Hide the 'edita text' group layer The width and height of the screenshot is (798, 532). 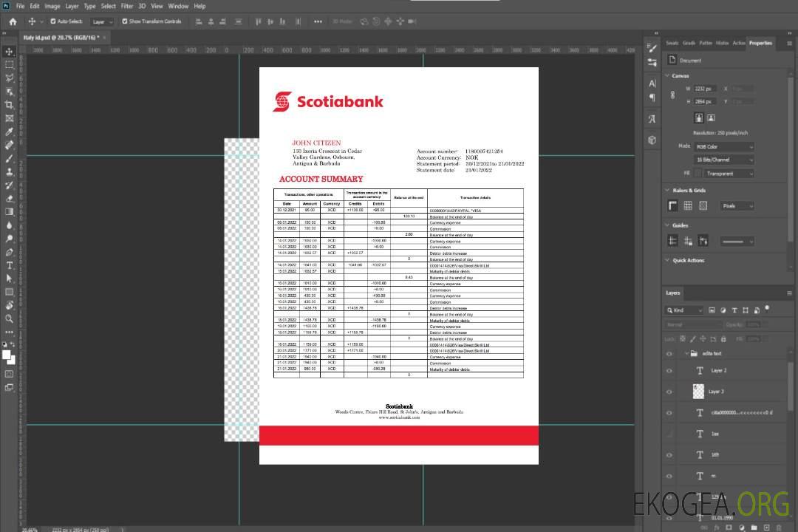[x=669, y=353]
